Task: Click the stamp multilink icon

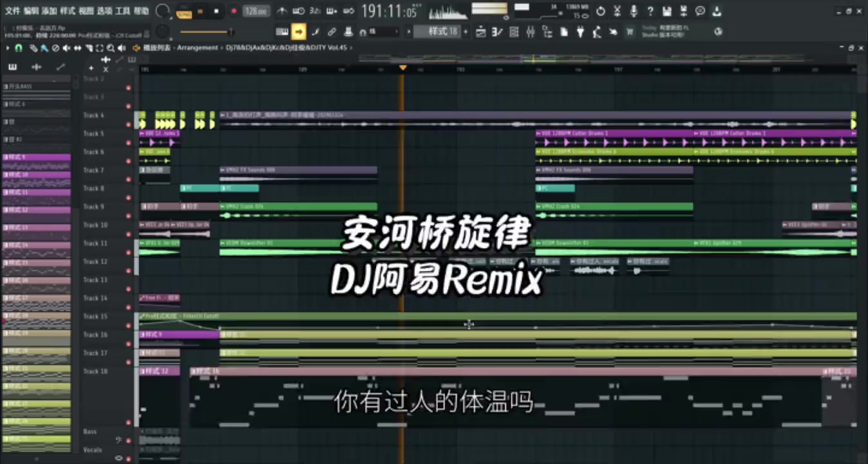Action: [x=348, y=32]
